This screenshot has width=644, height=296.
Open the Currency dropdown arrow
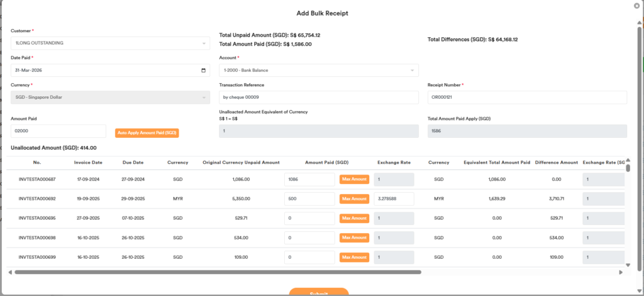[x=203, y=97]
